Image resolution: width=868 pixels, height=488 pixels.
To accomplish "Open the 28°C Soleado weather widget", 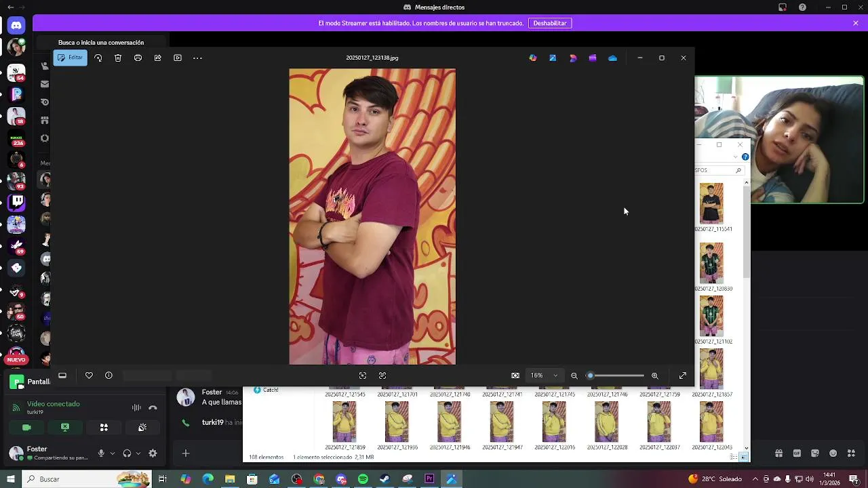I will point(715,479).
